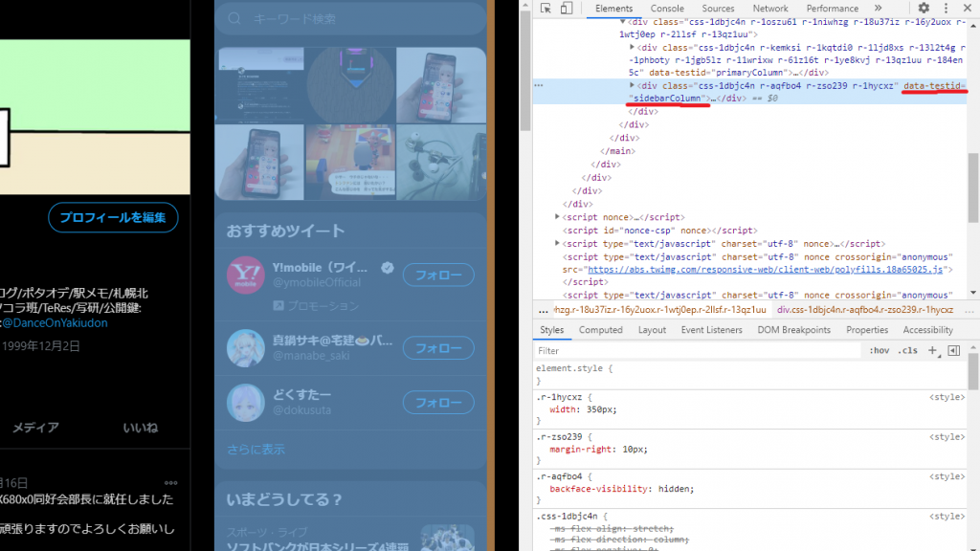Open the Computed styles tab

(600, 330)
